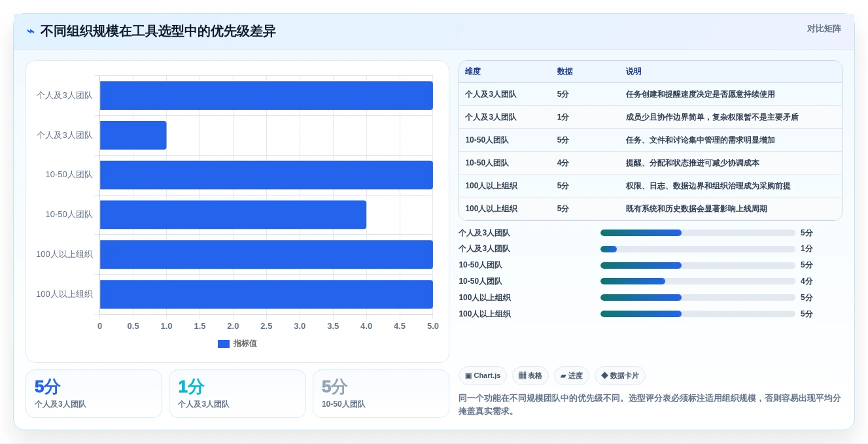Click the 10-50人团队 chart bar with value 4
This screenshot has width=868, height=444.
pos(233,214)
